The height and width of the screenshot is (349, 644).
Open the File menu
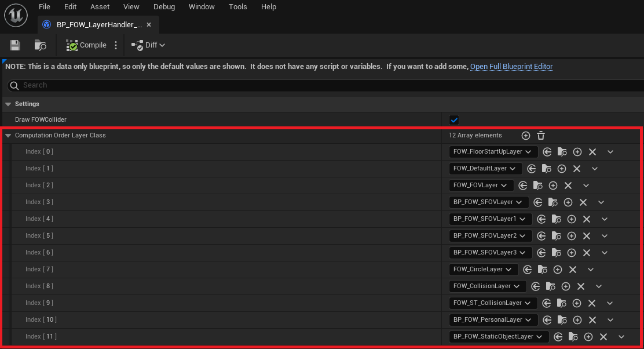pos(45,6)
